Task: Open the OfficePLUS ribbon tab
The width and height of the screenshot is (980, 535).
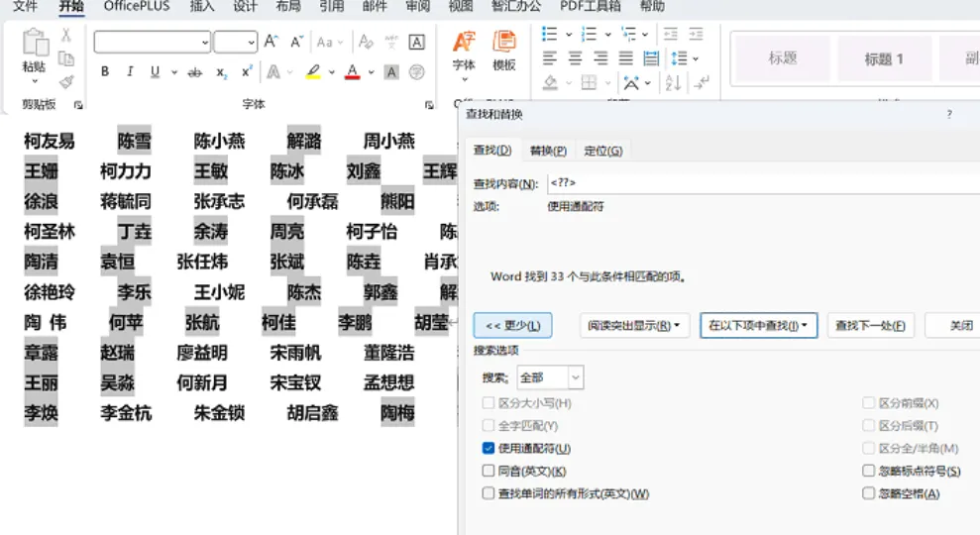Action: pos(137,6)
